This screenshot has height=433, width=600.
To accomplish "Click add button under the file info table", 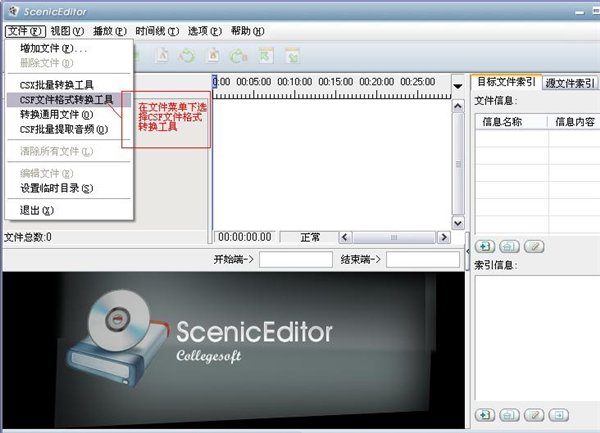I will coord(485,247).
